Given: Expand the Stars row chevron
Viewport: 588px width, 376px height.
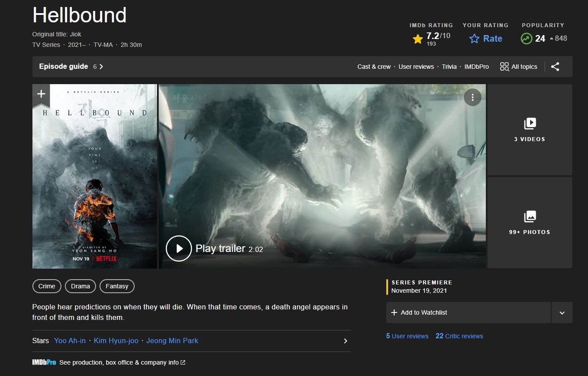Looking at the screenshot, I should [346, 341].
